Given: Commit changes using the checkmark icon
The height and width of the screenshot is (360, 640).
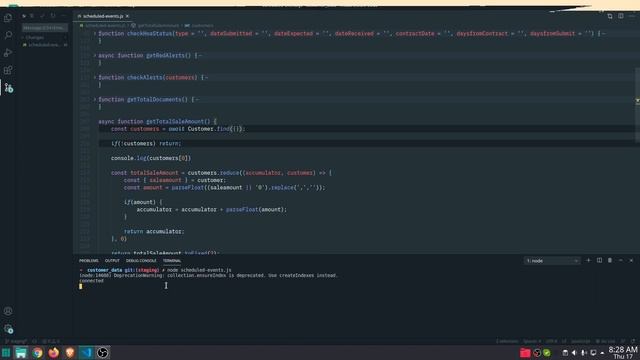Looking at the screenshot, I should click(42, 16).
